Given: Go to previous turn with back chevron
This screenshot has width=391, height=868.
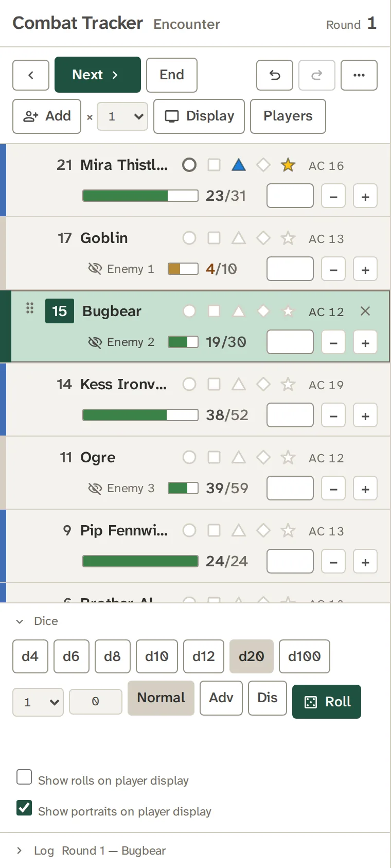Looking at the screenshot, I should tap(31, 75).
